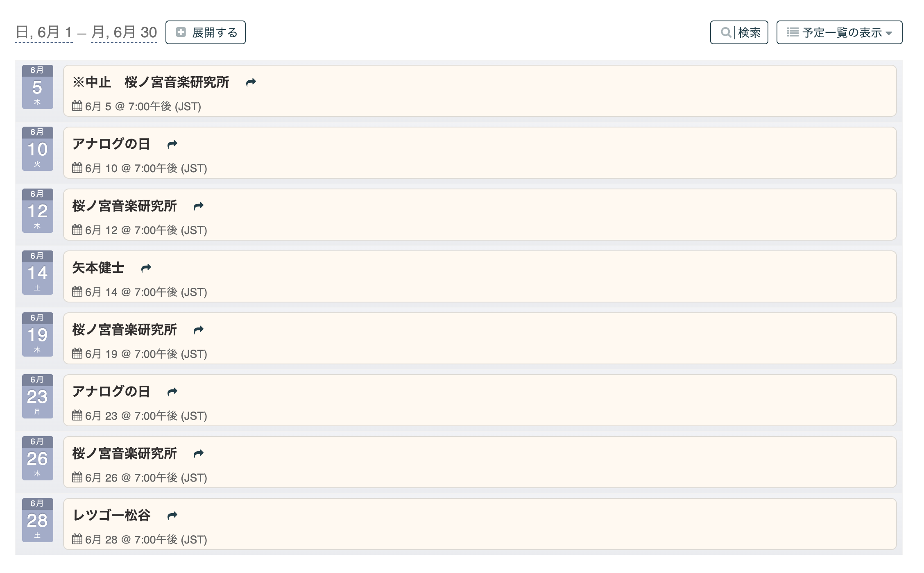Select the June 28 date badge
The image size is (924, 573).
(38, 520)
